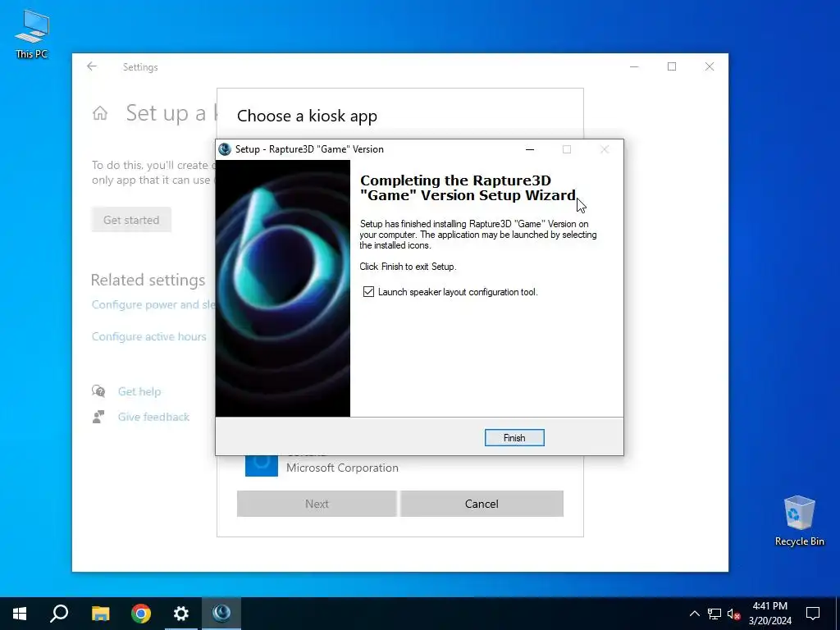Select the This PC desktop icon
The height and width of the screenshot is (630, 840).
(32, 34)
